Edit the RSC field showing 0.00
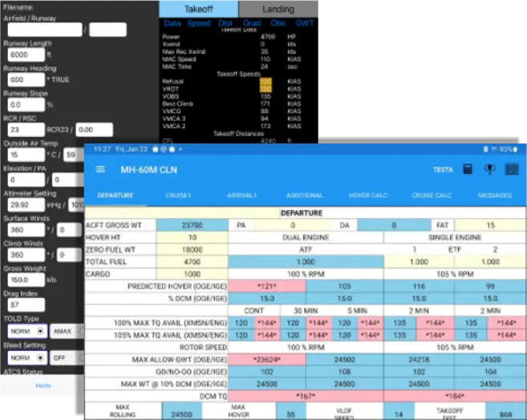 click(x=95, y=130)
